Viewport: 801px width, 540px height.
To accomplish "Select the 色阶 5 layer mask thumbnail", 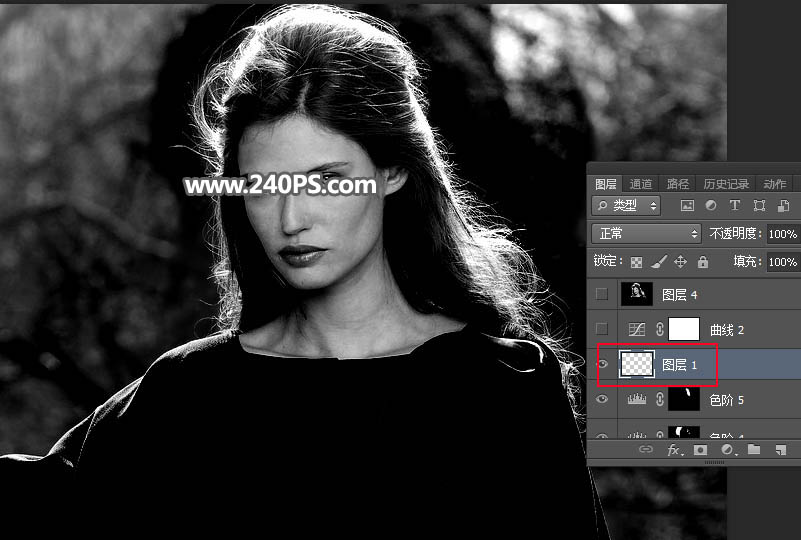I will [x=683, y=399].
